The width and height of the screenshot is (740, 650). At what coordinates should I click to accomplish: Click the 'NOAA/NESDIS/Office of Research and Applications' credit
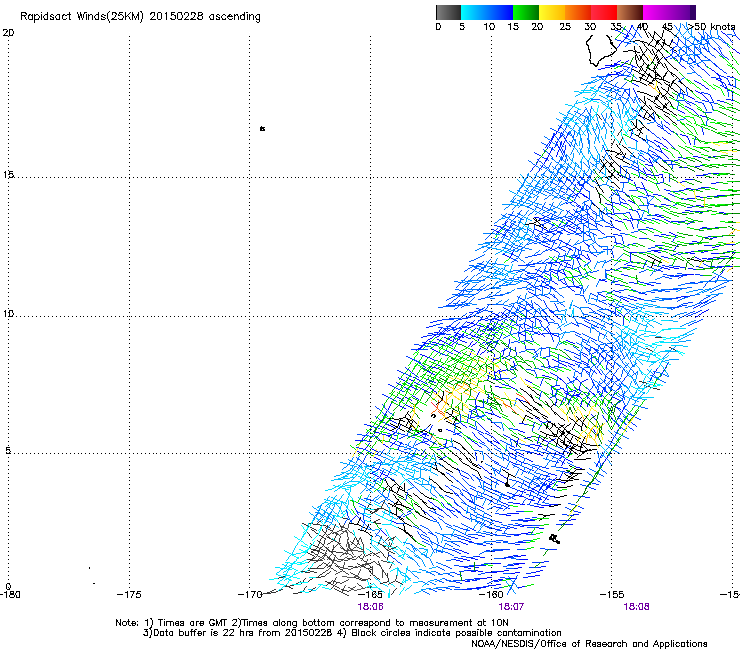coord(589,643)
